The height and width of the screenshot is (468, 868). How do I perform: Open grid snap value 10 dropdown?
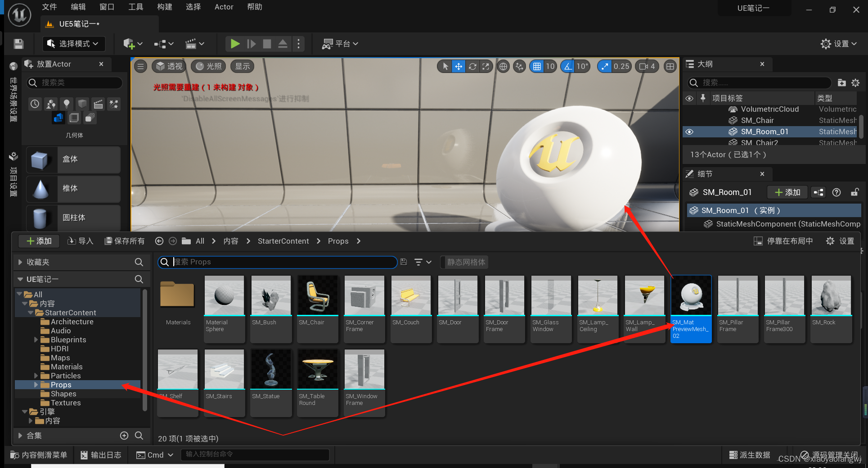coord(550,67)
